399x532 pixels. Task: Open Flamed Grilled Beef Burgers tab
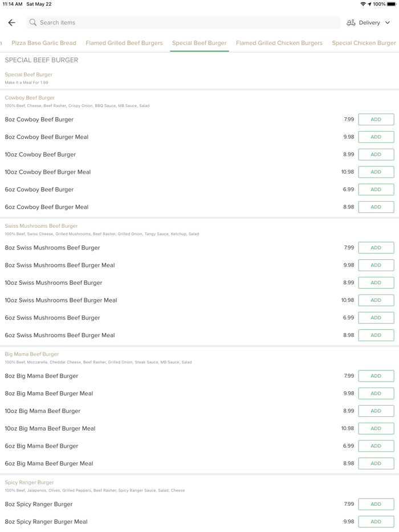pos(124,43)
